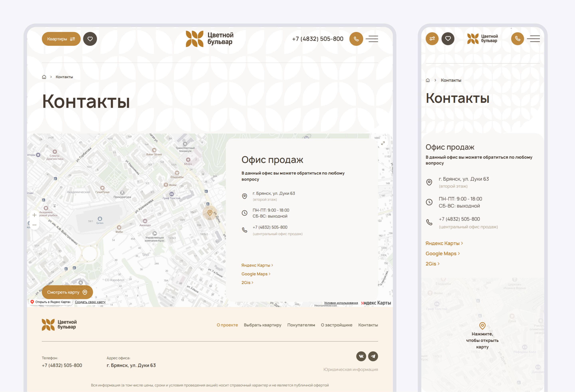575x392 pixels.
Task: Zoom in the map with plus control
Action: (34, 215)
